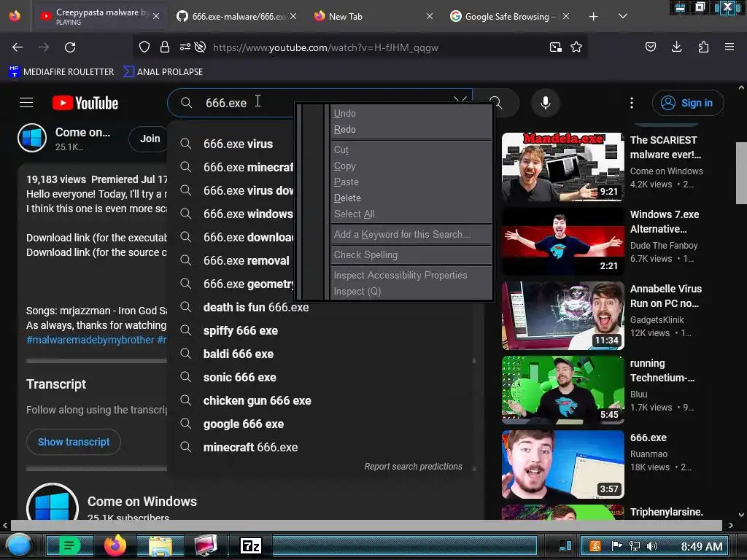The width and height of the screenshot is (747, 560).
Task: List all tabs dropdown arrow
Action: tap(623, 16)
